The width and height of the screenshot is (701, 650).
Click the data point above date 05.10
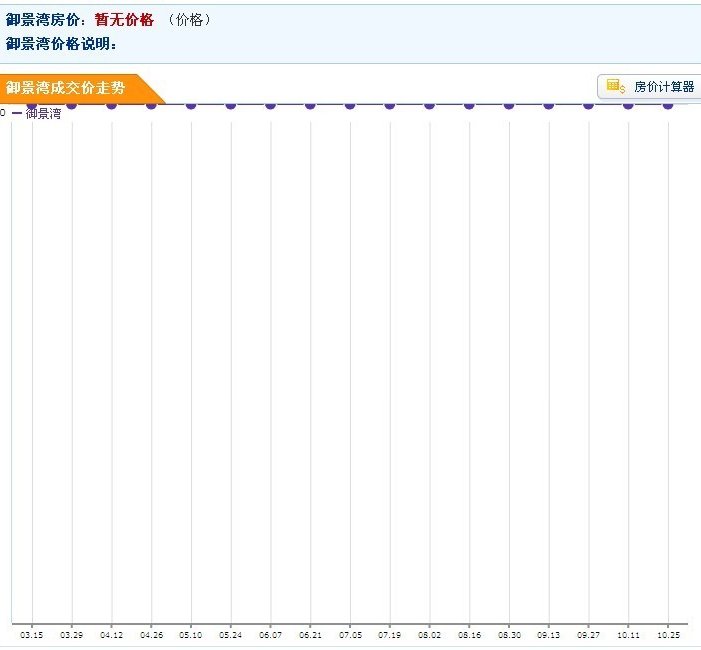click(191, 105)
